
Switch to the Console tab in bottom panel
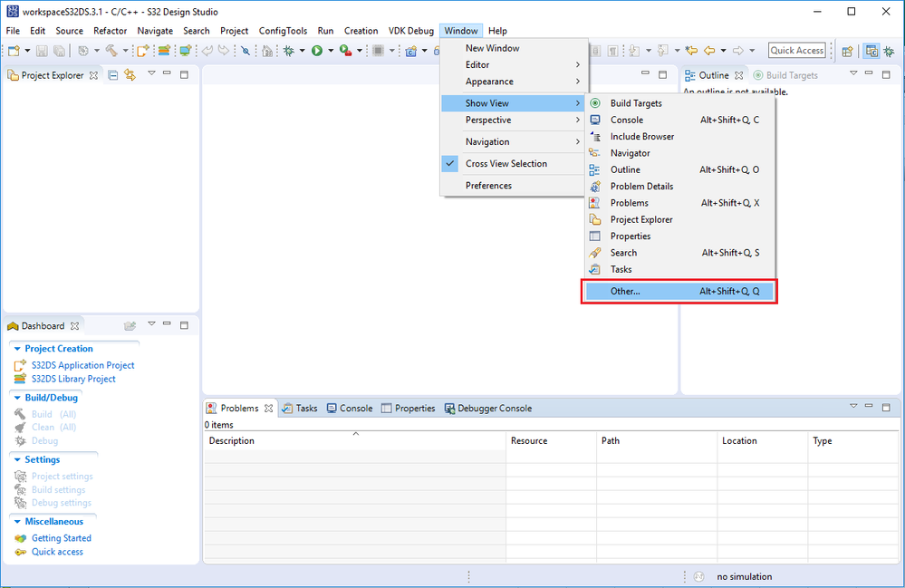click(x=350, y=409)
